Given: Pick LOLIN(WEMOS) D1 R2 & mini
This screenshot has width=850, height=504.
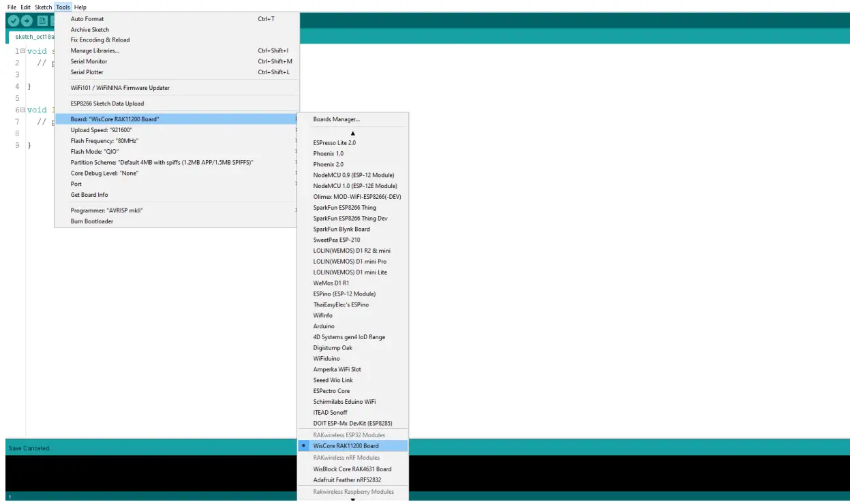Looking at the screenshot, I should 353,251.
